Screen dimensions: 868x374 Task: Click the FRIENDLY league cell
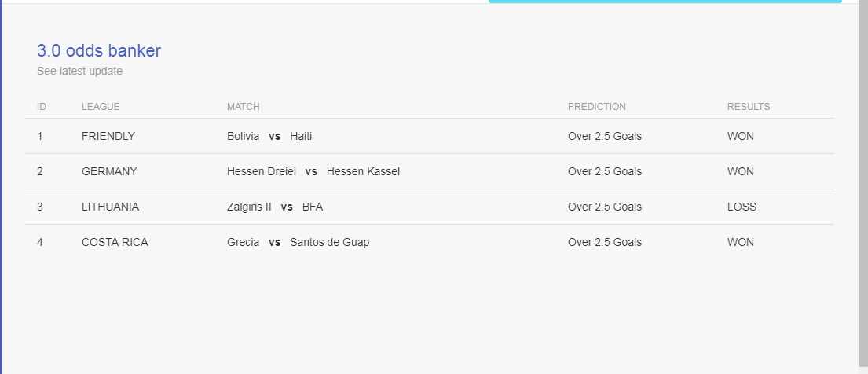click(x=108, y=136)
